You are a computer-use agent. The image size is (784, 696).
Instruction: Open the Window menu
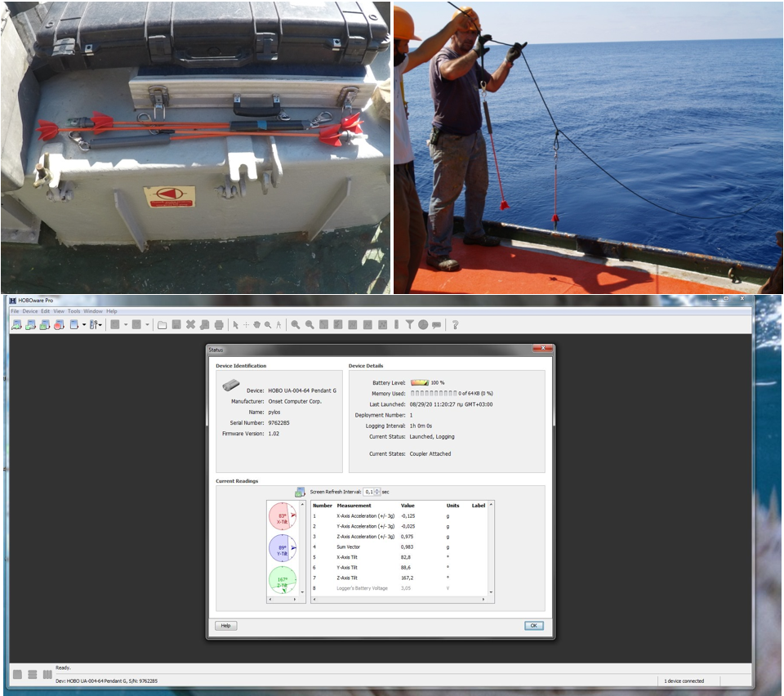(93, 311)
